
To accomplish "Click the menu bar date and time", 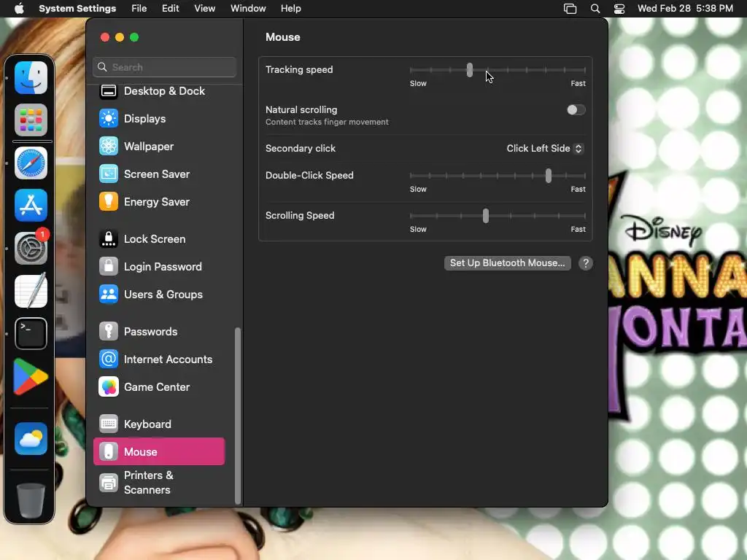I will click(685, 9).
